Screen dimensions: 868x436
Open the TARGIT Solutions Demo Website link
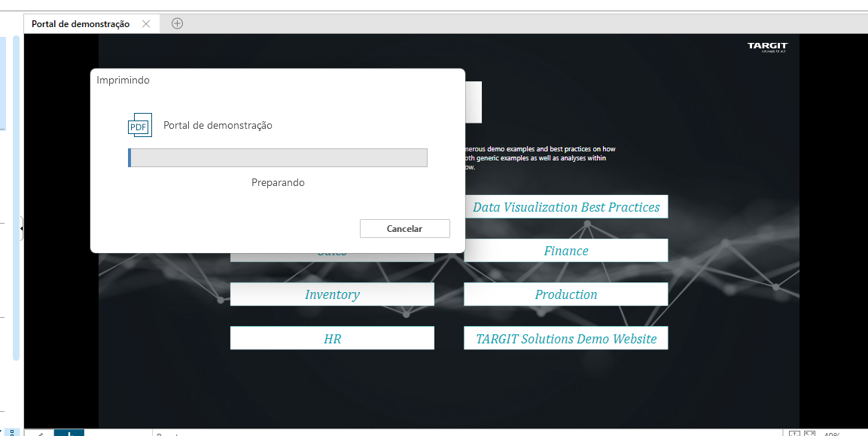(566, 338)
